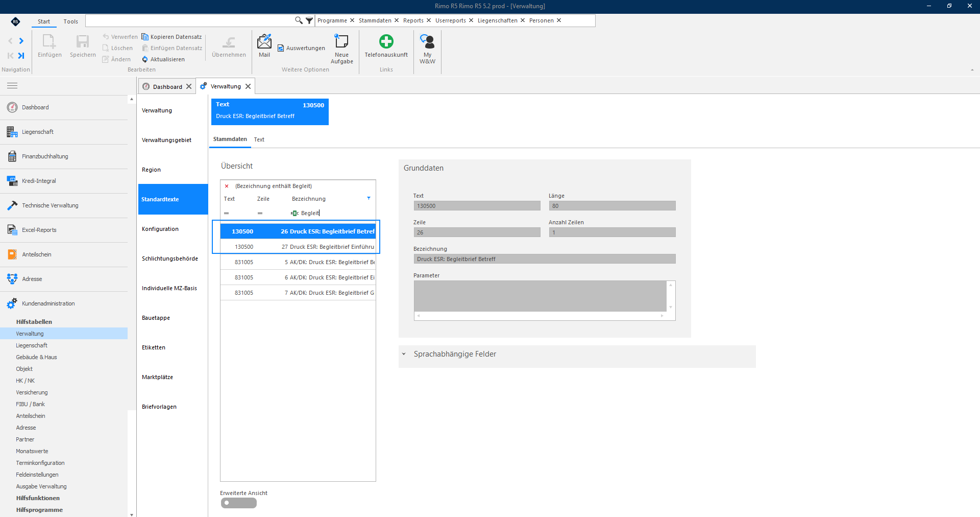Open My W&W link icon
Screen dimensions: 980x517
click(x=427, y=41)
